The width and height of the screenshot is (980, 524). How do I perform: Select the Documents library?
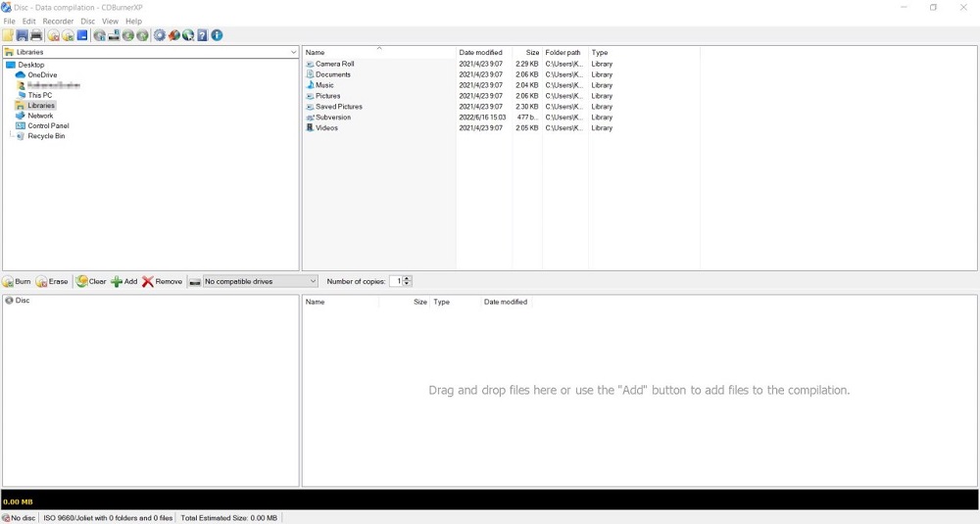[x=328, y=74]
